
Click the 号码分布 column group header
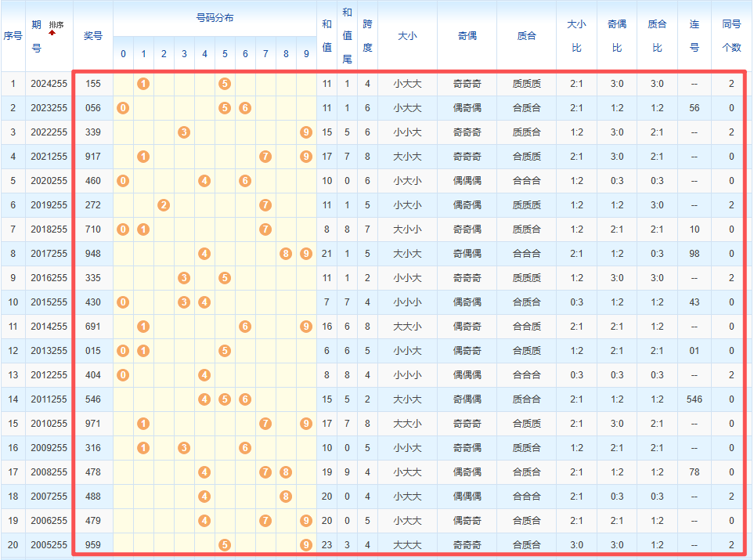click(215, 18)
